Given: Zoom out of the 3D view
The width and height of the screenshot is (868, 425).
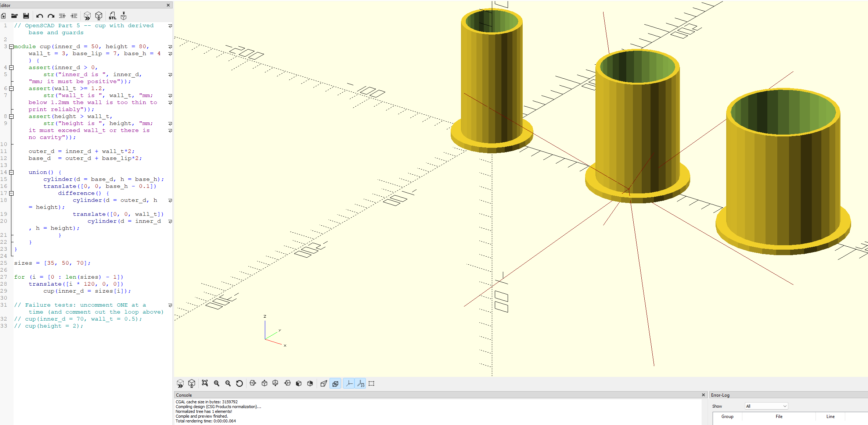Looking at the screenshot, I should pos(228,383).
